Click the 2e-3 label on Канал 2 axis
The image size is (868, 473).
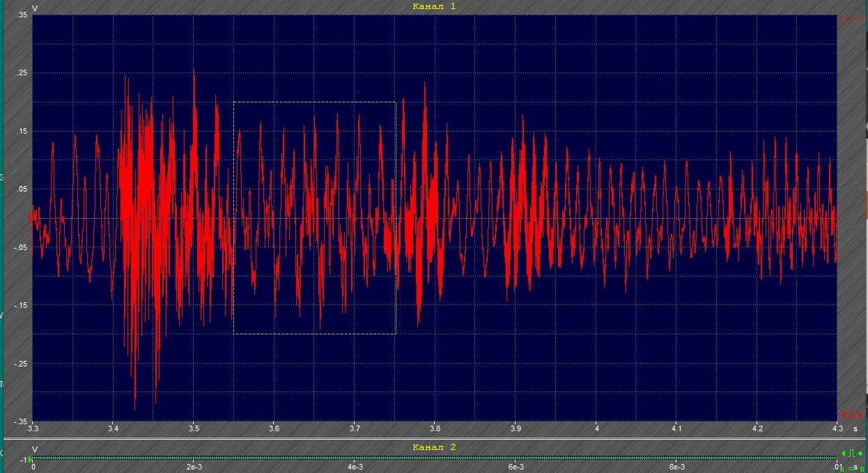(x=194, y=467)
